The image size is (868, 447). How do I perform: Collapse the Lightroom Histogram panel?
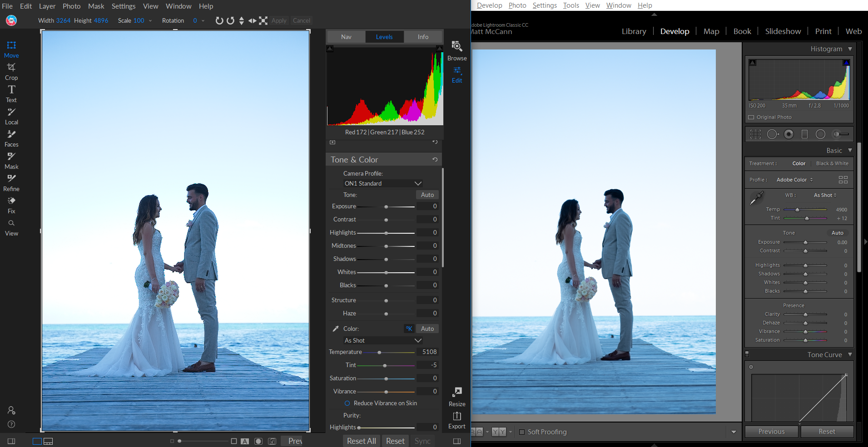tap(850, 49)
